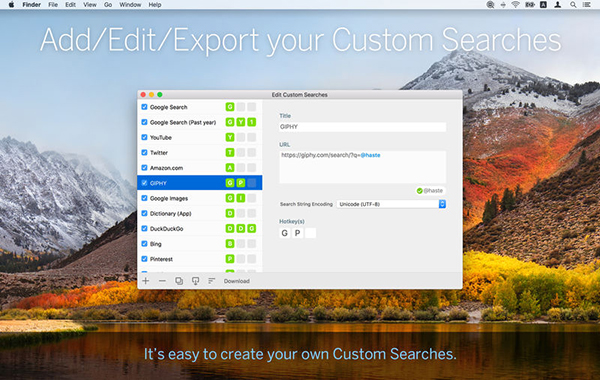Click the empty third hotkey box
This screenshot has width=600, height=380.
310,233
